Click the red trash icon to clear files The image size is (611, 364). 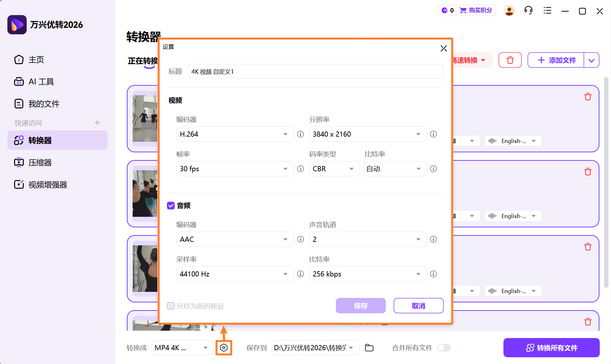[510, 60]
